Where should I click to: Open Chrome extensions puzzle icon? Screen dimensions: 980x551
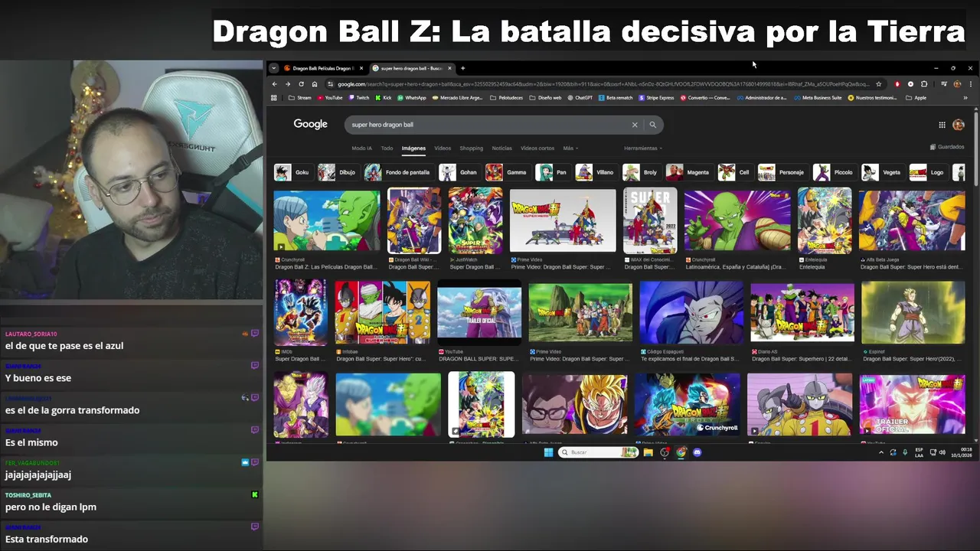(924, 84)
